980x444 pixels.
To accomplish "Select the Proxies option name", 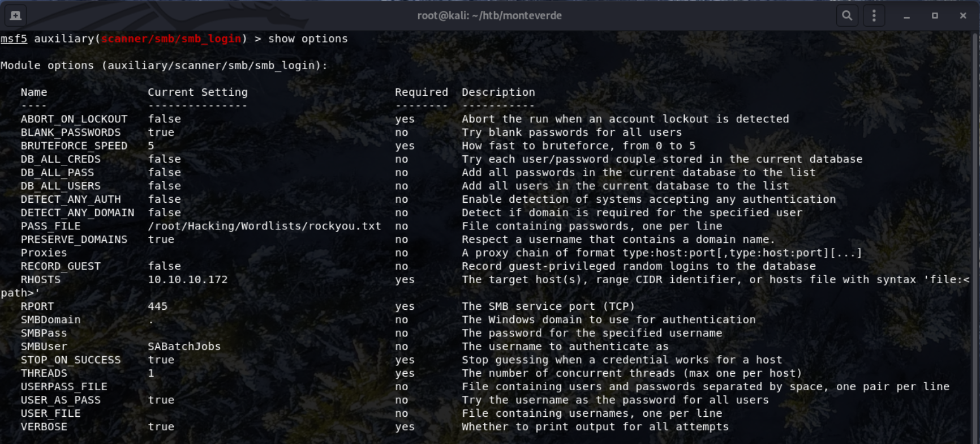I will pyautogui.click(x=44, y=253).
